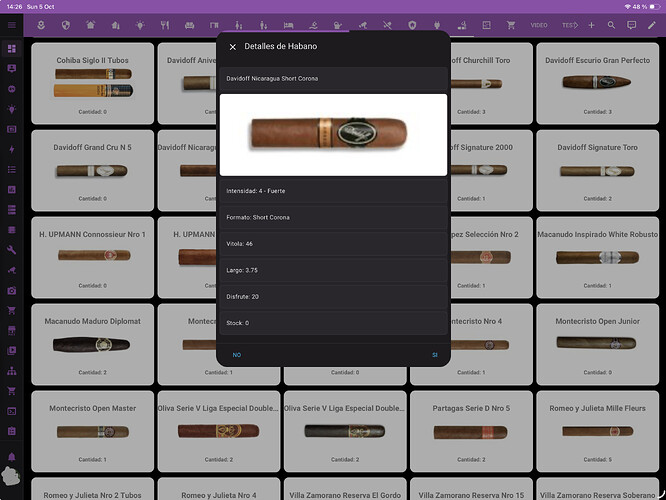Open the hamburger sidebar menu

[x=11, y=25]
